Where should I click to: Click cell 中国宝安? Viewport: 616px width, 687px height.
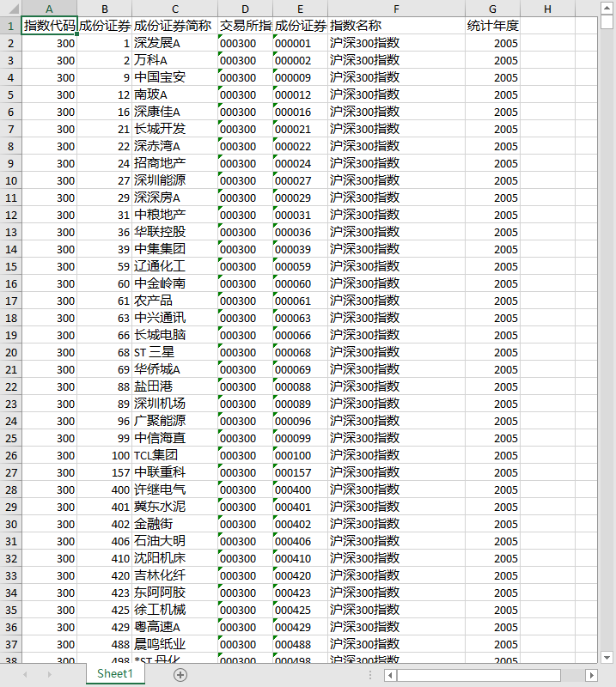(x=174, y=77)
